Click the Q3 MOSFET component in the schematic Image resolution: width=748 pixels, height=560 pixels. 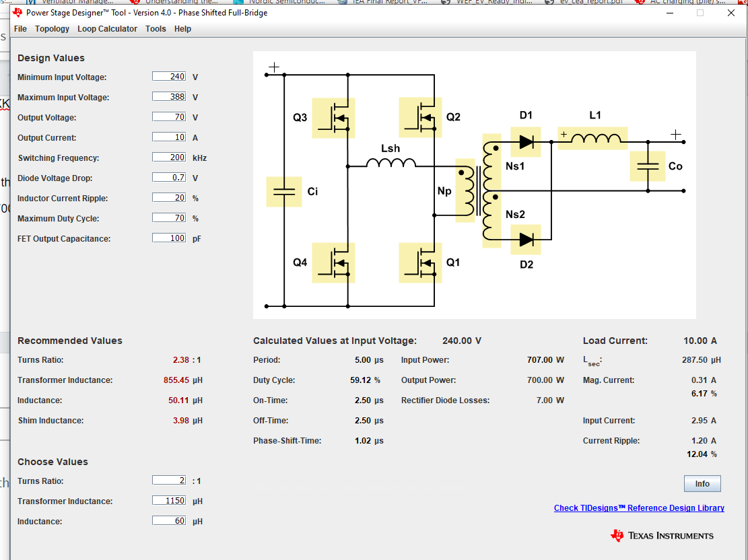[333, 118]
